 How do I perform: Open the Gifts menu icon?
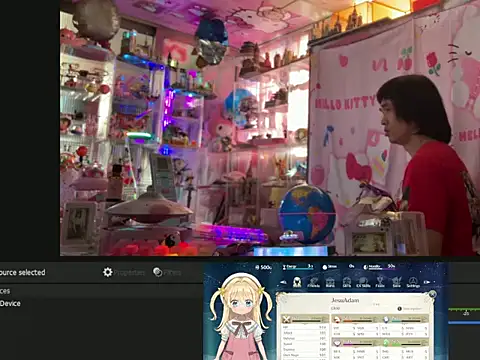[x=347, y=282]
